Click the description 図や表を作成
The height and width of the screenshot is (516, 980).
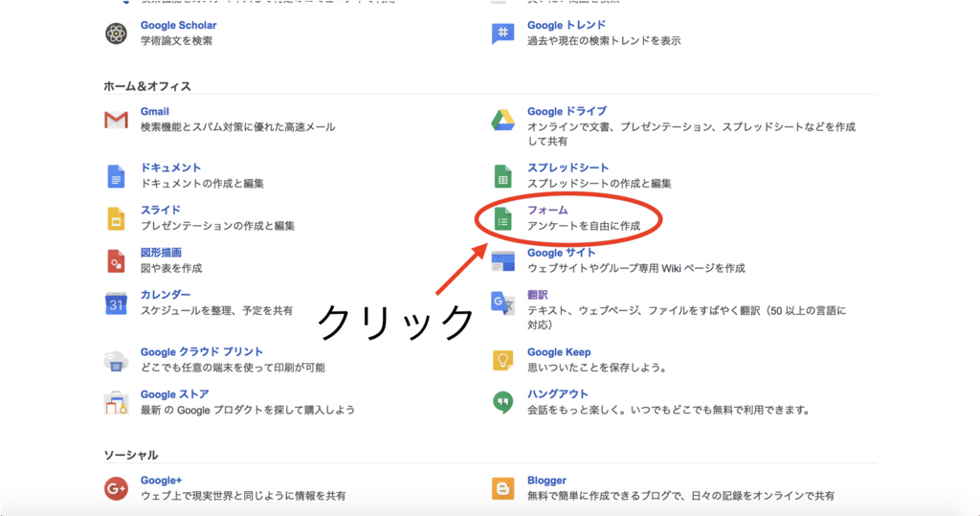tap(170, 268)
